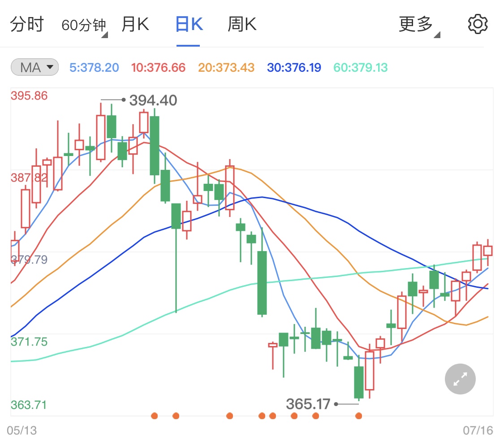This screenshot has height=442, width=504.
Task: Click the 363.71 bottom axis label
Action: [29, 405]
